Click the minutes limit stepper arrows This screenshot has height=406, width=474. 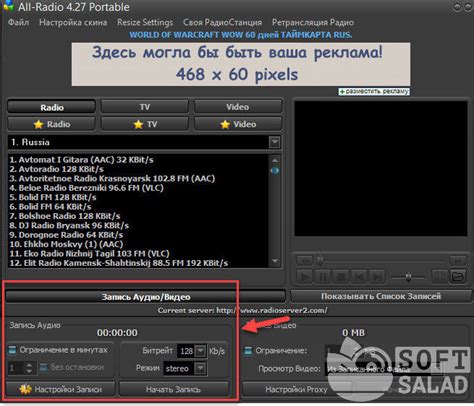pos(29,368)
